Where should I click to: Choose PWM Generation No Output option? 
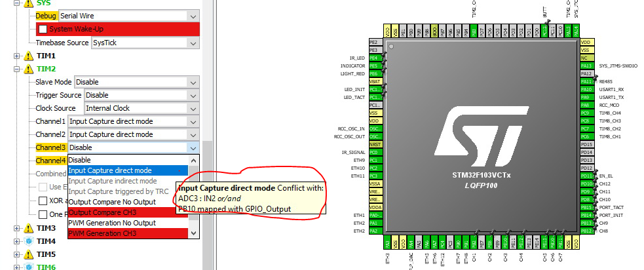click(128, 223)
